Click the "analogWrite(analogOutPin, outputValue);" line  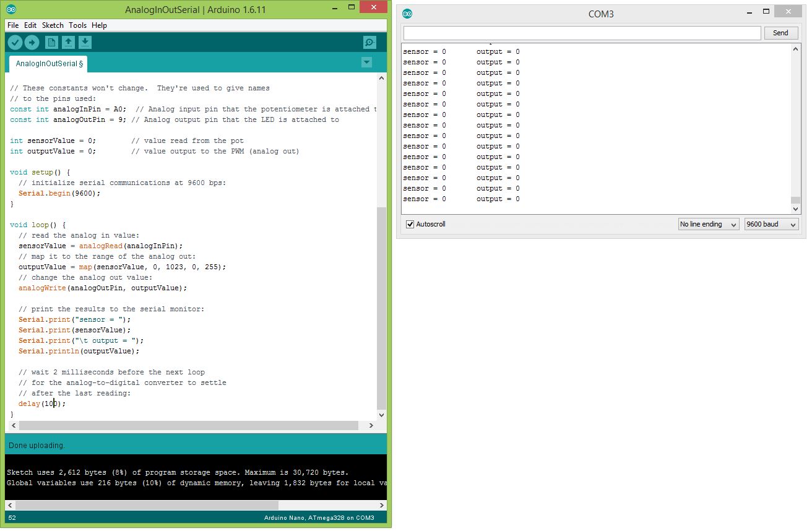coord(103,288)
